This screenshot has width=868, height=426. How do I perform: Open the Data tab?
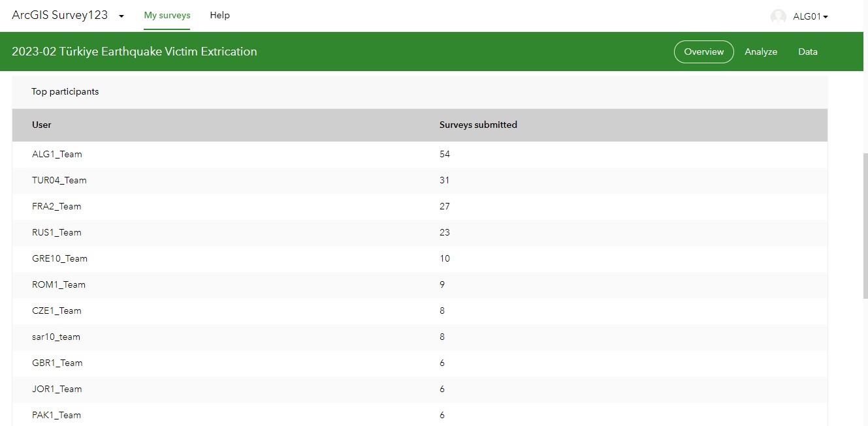point(807,52)
